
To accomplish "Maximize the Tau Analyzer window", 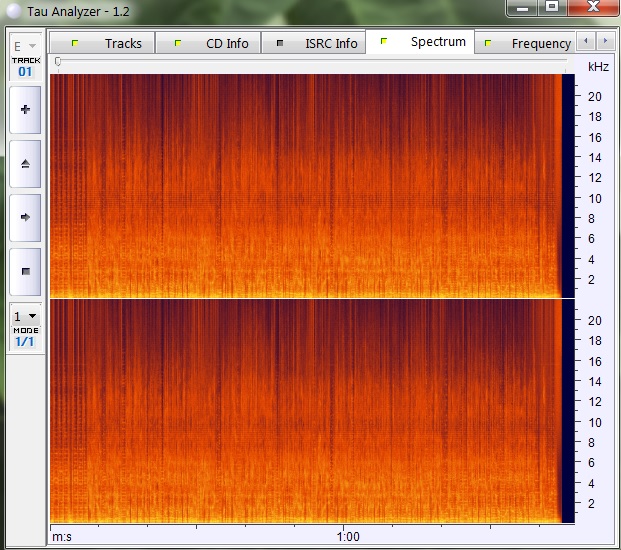I will click(x=551, y=8).
